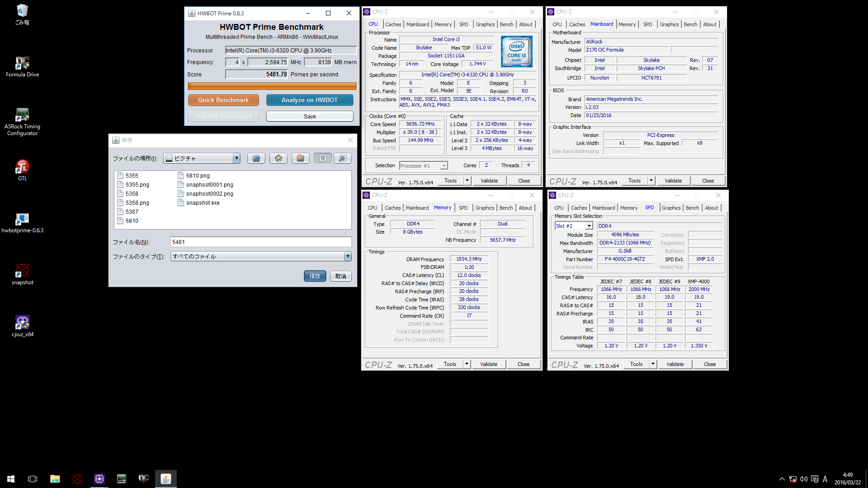
Task: Switch to SPD tab in CPU window
Action: coord(463,24)
